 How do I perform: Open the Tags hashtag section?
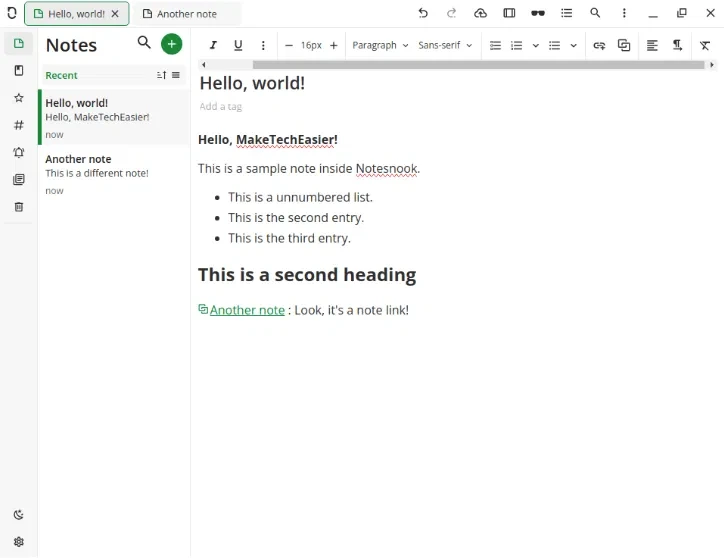(x=18, y=125)
